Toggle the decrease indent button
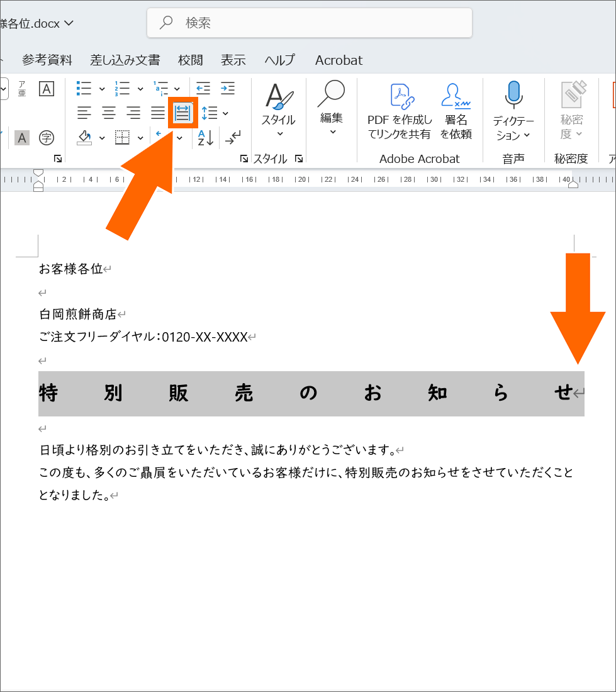This screenshot has width=616, height=692. (202, 87)
